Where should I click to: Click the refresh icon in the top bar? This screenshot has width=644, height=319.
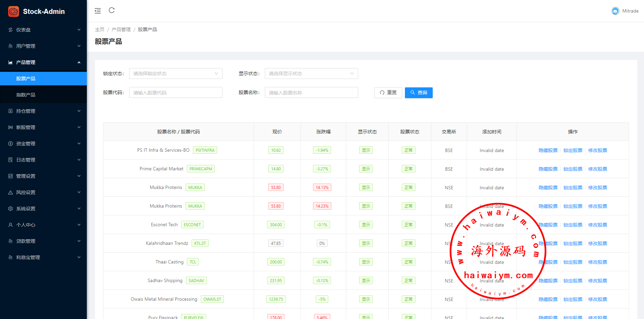click(112, 10)
